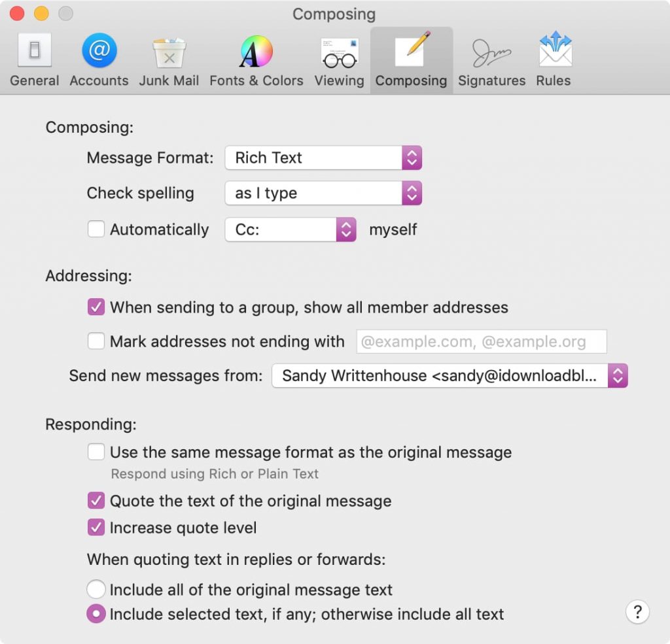This screenshot has width=670, height=644.
Task: Uncheck showing all group member addresses
Action: coord(96,307)
